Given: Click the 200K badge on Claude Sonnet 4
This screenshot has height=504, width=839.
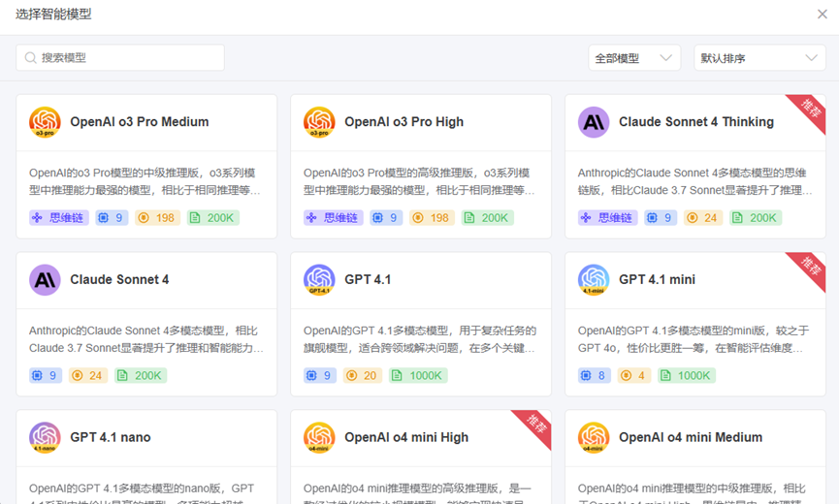Looking at the screenshot, I should click(141, 375).
